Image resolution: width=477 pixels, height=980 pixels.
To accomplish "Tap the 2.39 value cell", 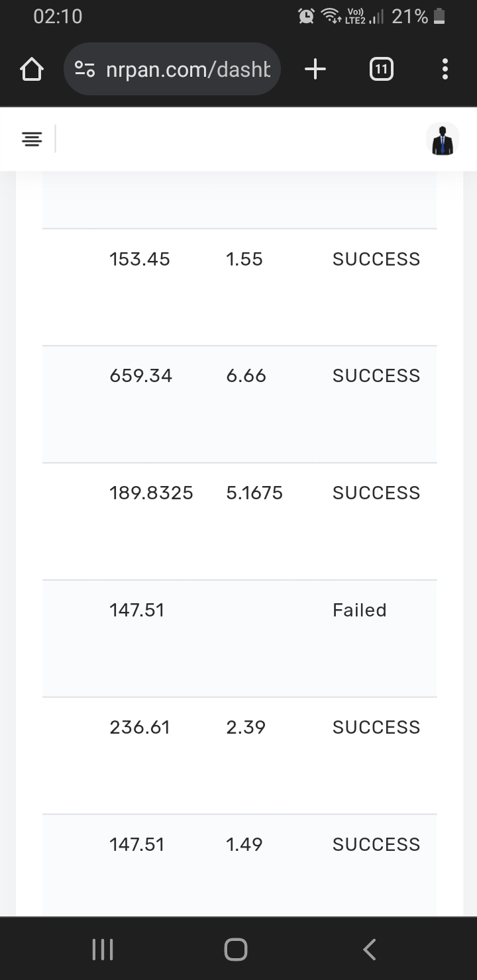I will [246, 727].
